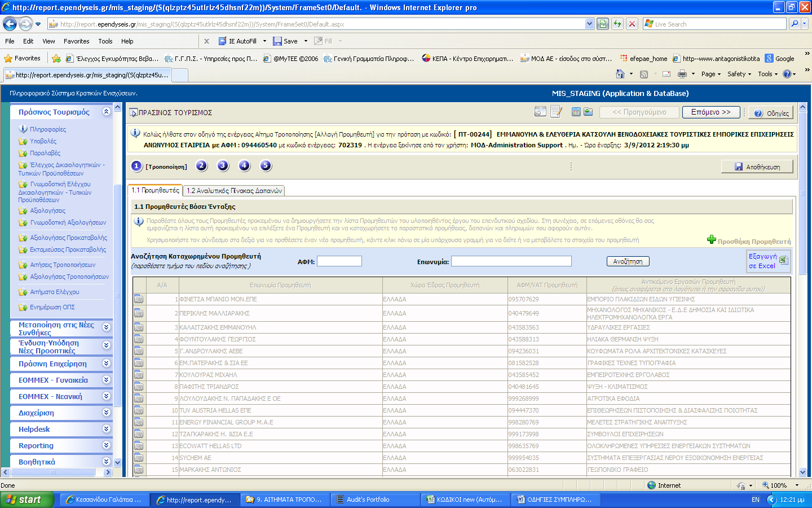812x508 pixels.
Task: Open the Αιτήσεις Τροποποιήσεων sidebar link
Action: (63, 265)
